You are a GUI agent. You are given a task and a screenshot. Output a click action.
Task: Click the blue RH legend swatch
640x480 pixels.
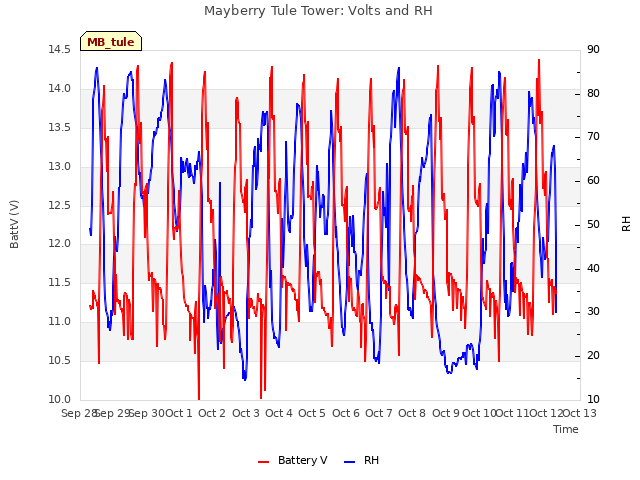(x=350, y=462)
